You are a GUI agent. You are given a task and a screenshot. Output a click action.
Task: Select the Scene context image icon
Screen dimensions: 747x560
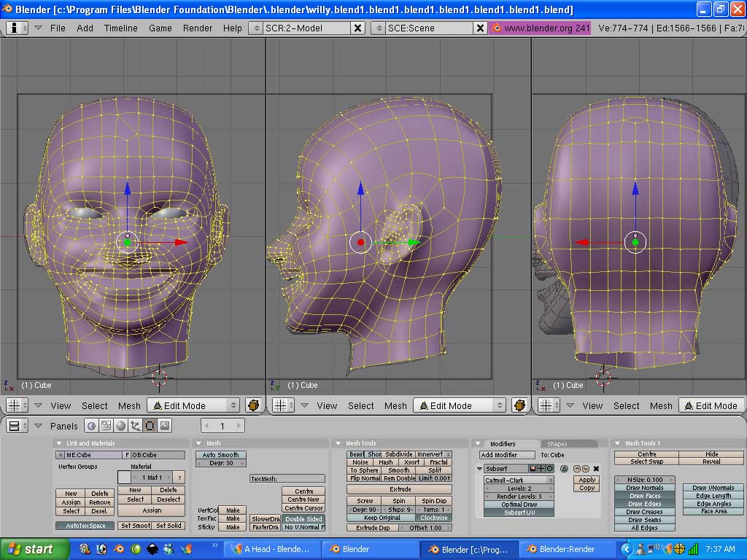pyautogui.click(x=164, y=426)
